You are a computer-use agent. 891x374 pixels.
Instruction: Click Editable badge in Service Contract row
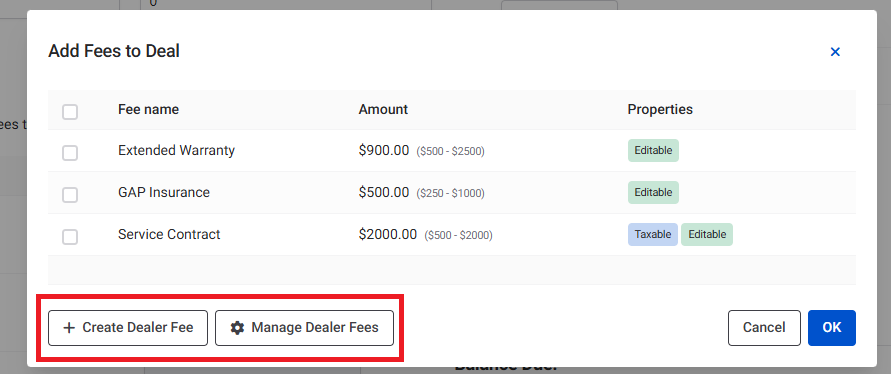click(707, 234)
